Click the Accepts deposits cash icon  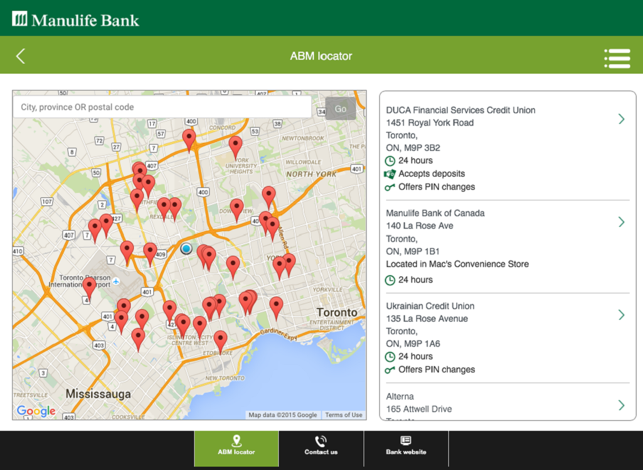click(390, 174)
